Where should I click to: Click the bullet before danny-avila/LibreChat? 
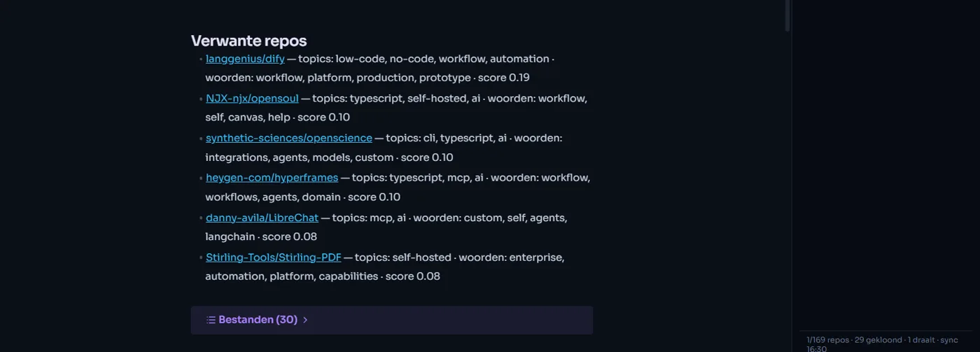201,218
